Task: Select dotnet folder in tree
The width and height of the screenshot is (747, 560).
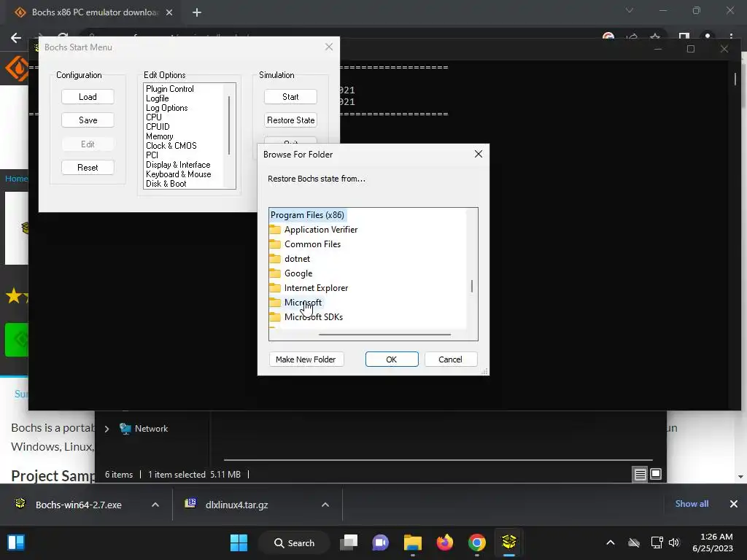Action: click(297, 259)
